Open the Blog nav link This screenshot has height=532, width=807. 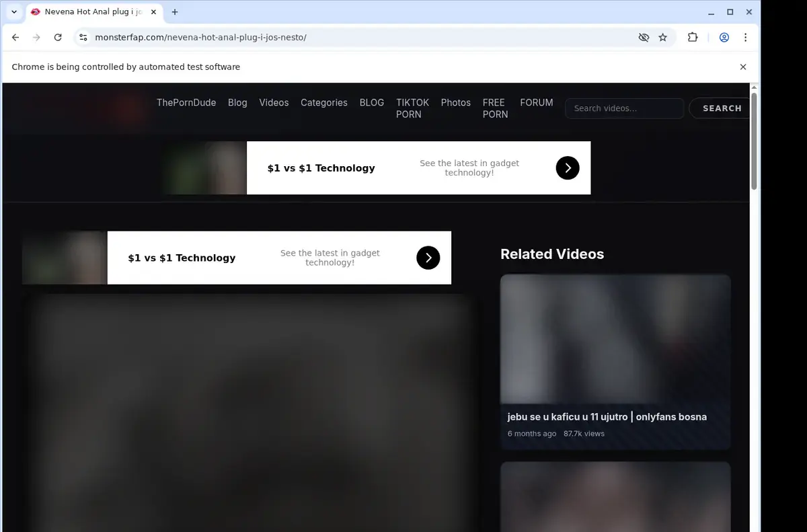point(237,103)
